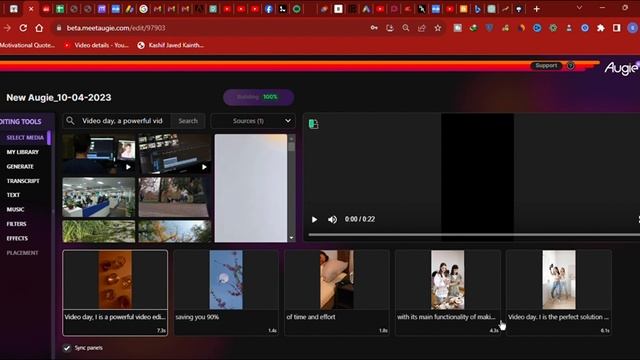Open 'Video details - You...' bookmark
Viewport: 640px width, 360px height.
tap(96, 45)
